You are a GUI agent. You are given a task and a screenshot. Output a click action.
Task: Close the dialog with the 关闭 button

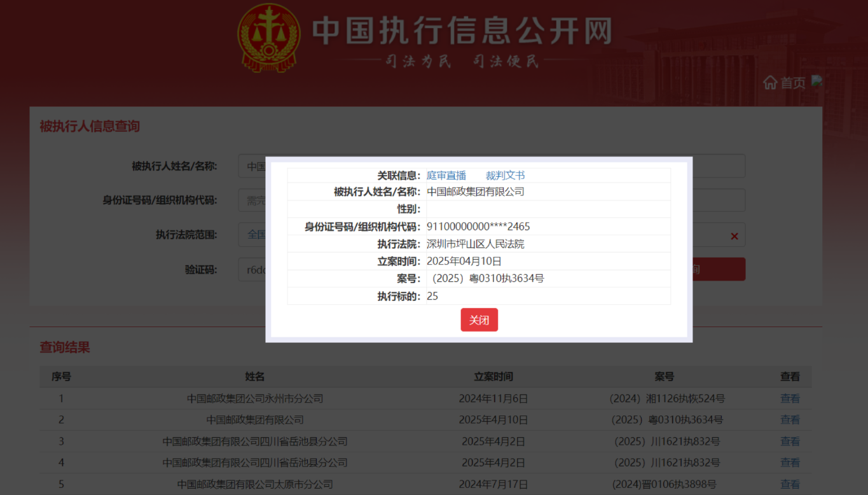point(479,320)
